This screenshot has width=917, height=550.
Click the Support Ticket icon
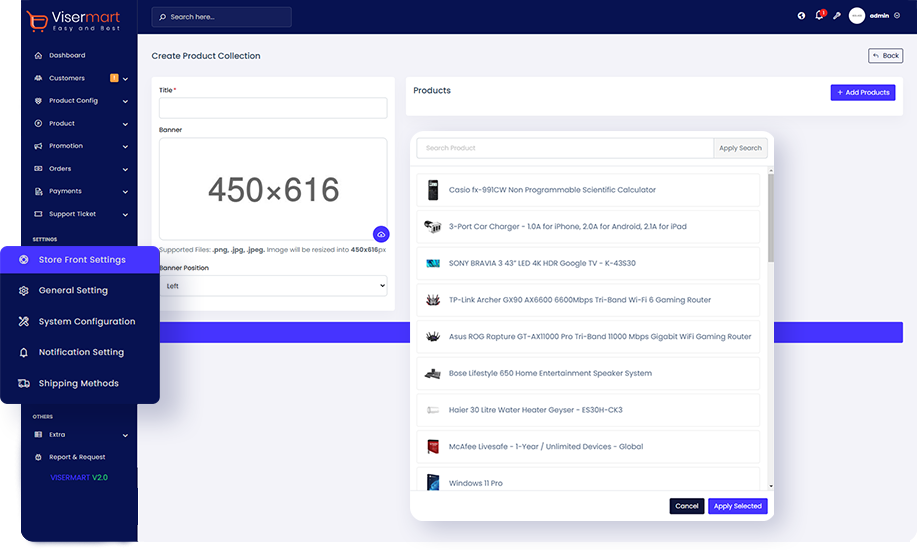[39, 214]
